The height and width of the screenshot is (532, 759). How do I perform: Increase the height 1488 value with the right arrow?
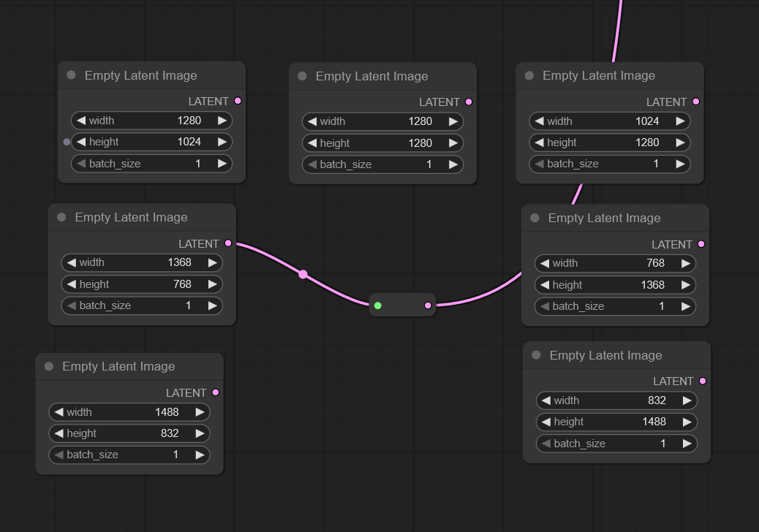[x=687, y=422]
